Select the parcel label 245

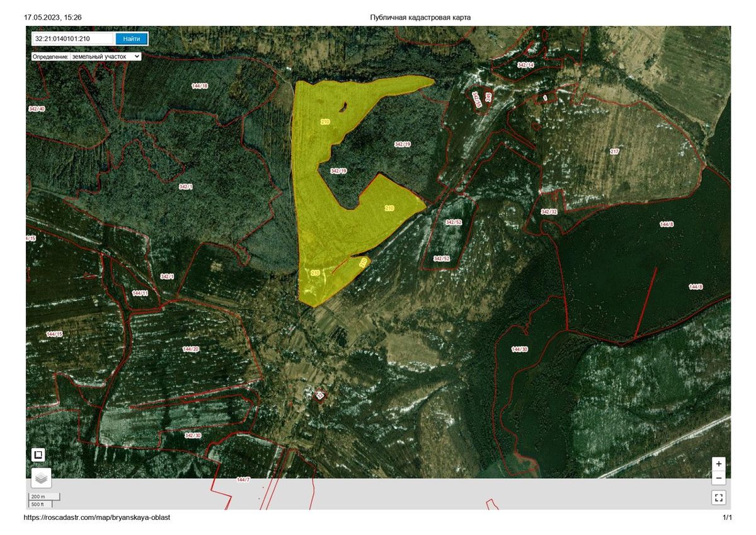[x=488, y=97]
